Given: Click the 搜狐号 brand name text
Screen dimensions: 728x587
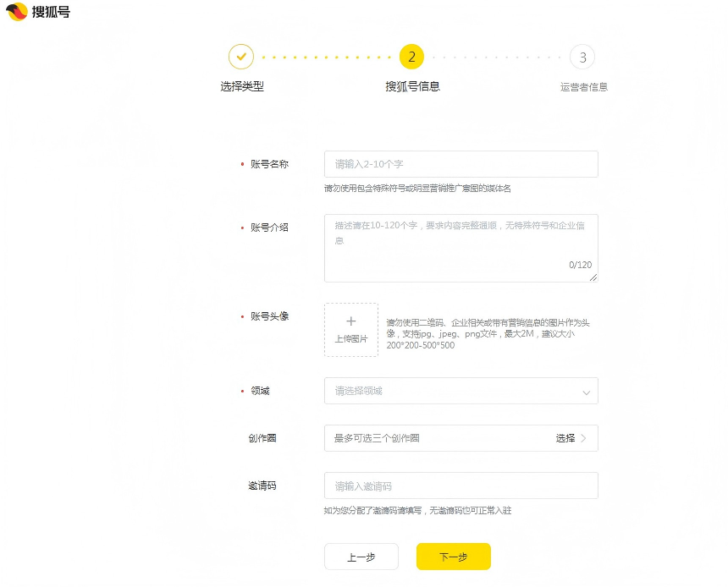Looking at the screenshot, I should pos(52,12).
